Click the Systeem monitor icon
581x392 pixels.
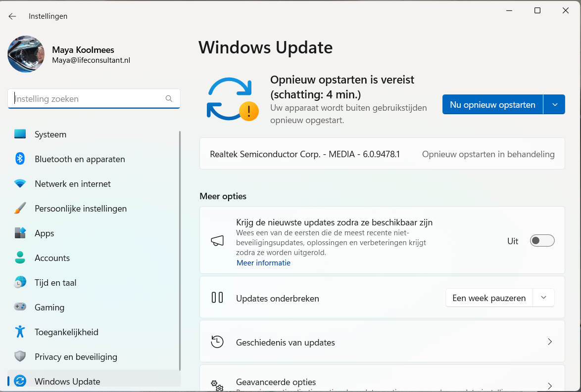(x=20, y=134)
